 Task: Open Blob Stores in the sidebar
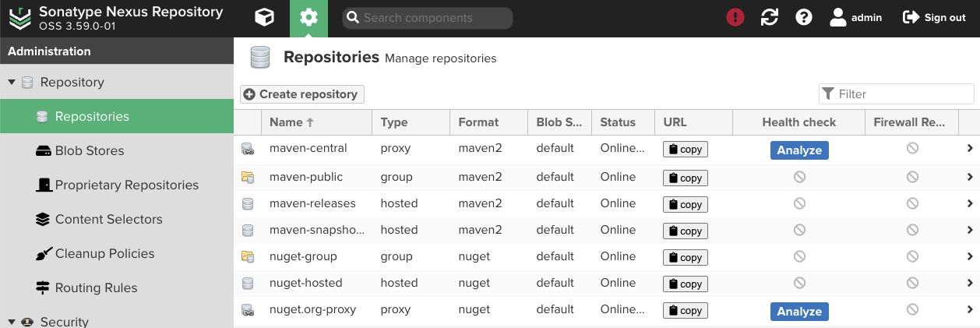click(89, 150)
